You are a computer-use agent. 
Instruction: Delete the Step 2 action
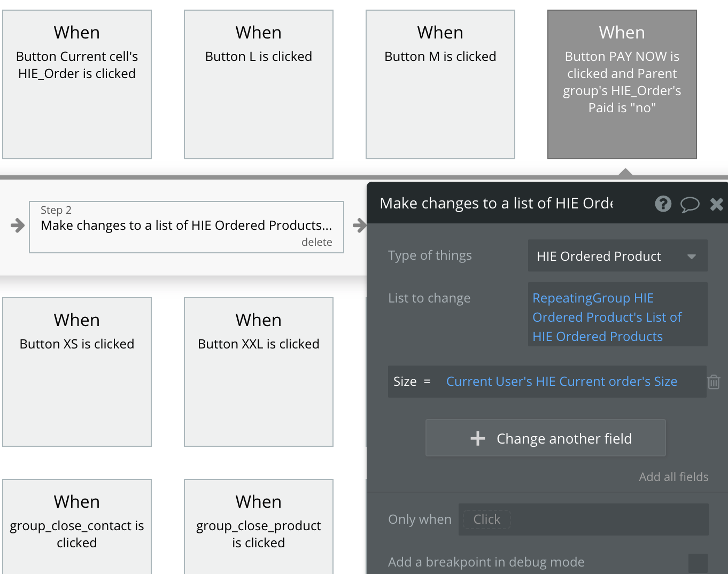click(316, 242)
